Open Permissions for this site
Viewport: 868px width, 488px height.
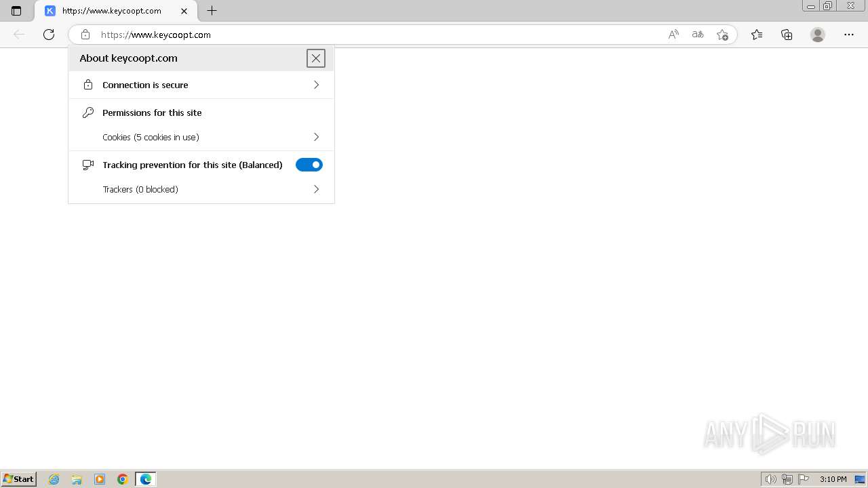point(152,113)
